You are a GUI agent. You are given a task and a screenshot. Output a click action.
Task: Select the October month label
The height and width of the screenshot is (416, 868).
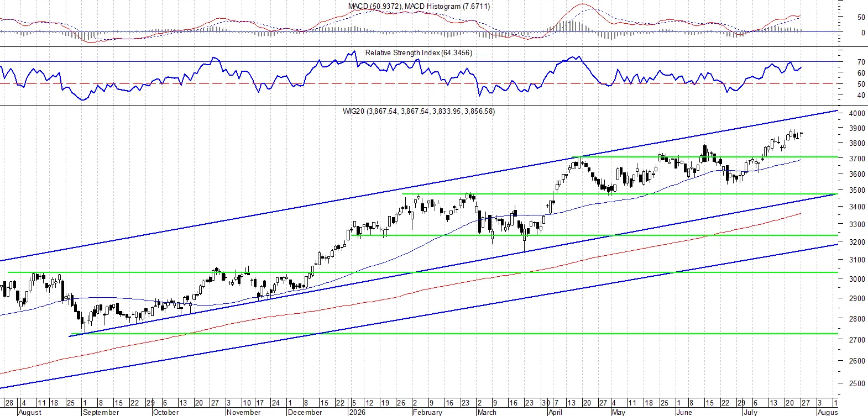click(166, 412)
